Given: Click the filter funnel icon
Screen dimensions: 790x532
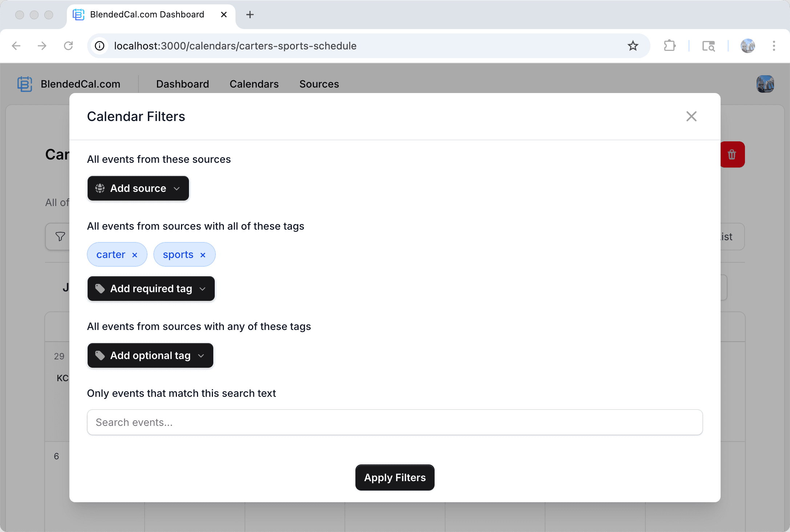Looking at the screenshot, I should [60, 237].
